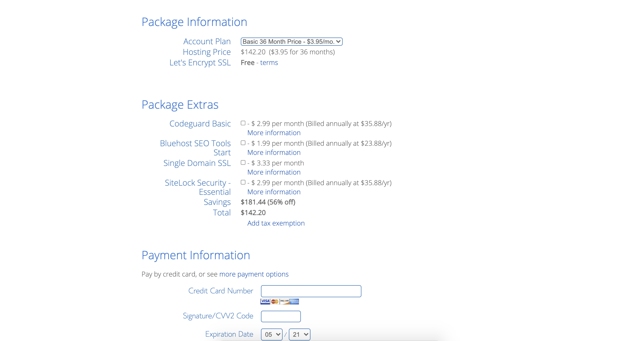Click the Mastercard logo
This screenshot has height=341, width=644.
point(275,301)
